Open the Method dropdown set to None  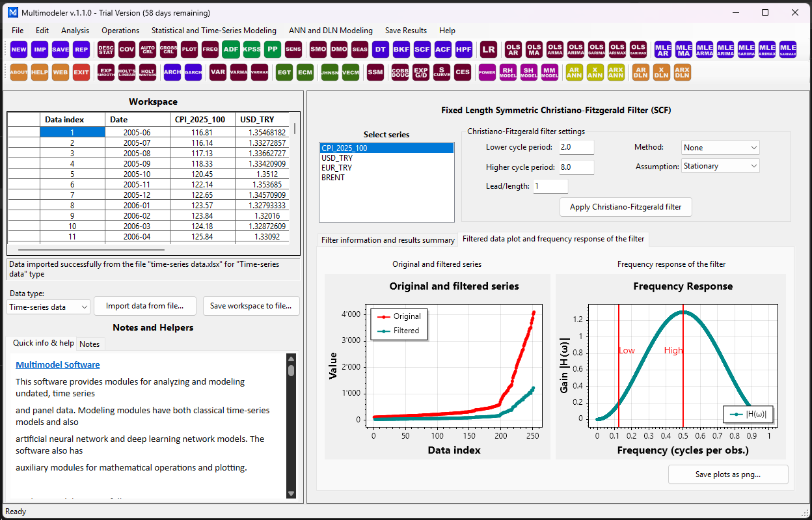720,148
